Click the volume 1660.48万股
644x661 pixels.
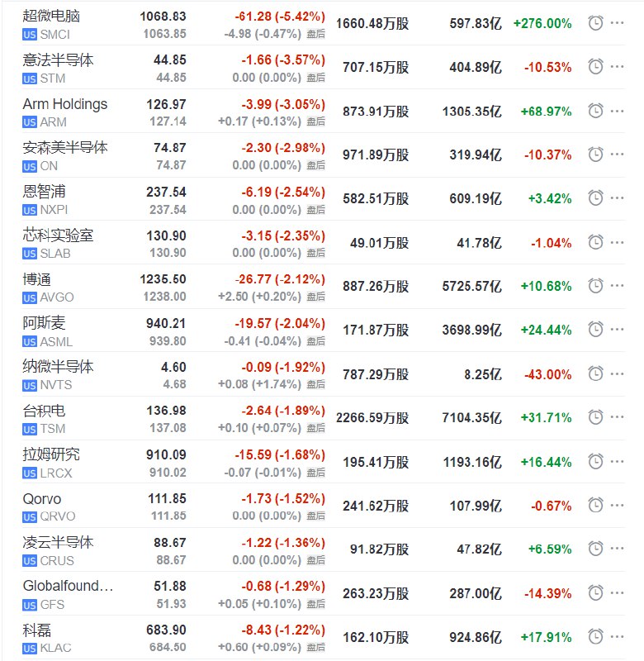pos(372,24)
